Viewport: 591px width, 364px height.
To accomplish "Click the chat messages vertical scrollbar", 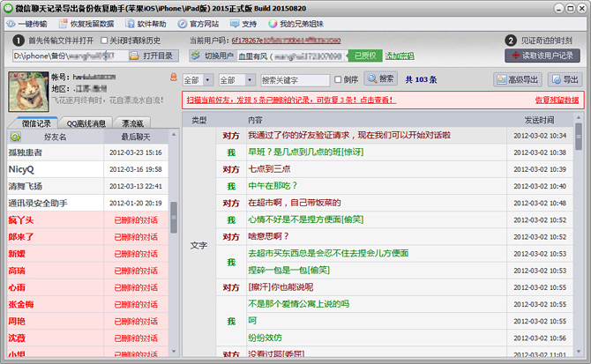I will (578, 238).
